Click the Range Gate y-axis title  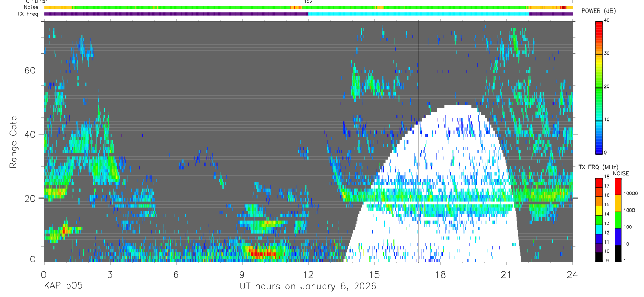14,142
